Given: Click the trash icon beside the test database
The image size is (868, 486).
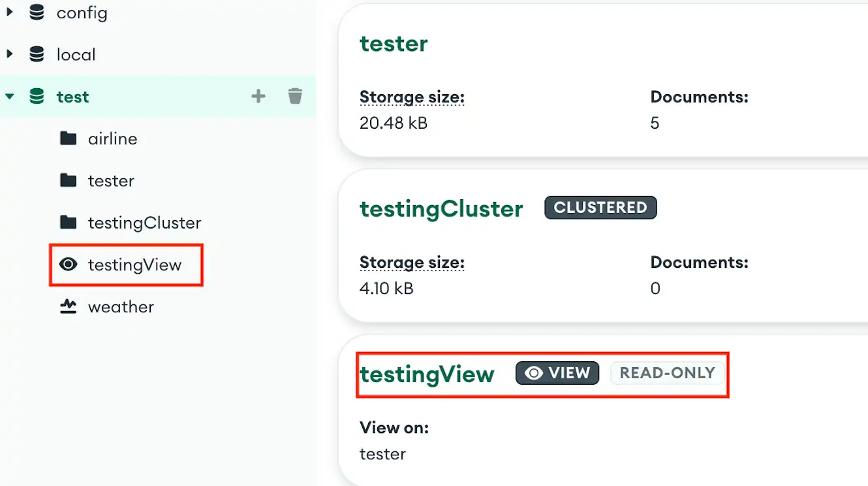Looking at the screenshot, I should tap(295, 95).
